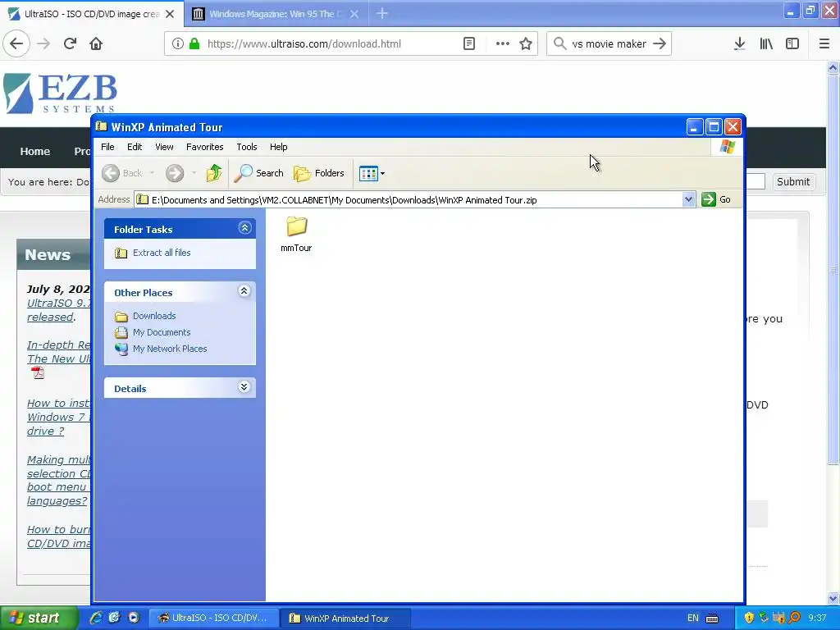Open the Forward history dropdown arrow
This screenshot has width=840, height=630.
click(194, 173)
